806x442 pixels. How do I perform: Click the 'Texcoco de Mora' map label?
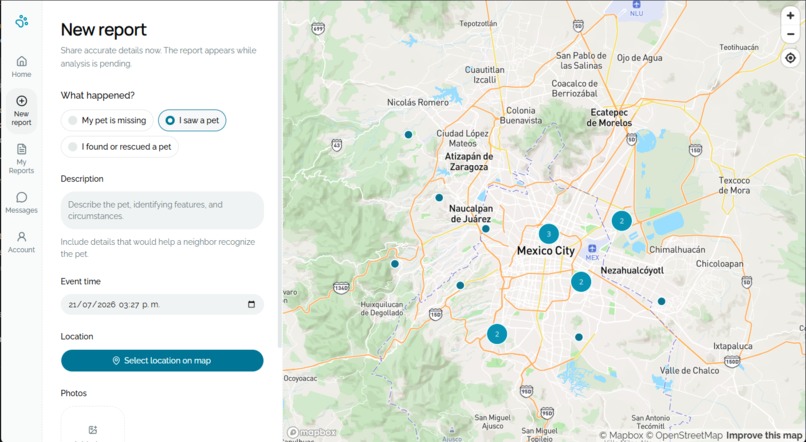734,186
